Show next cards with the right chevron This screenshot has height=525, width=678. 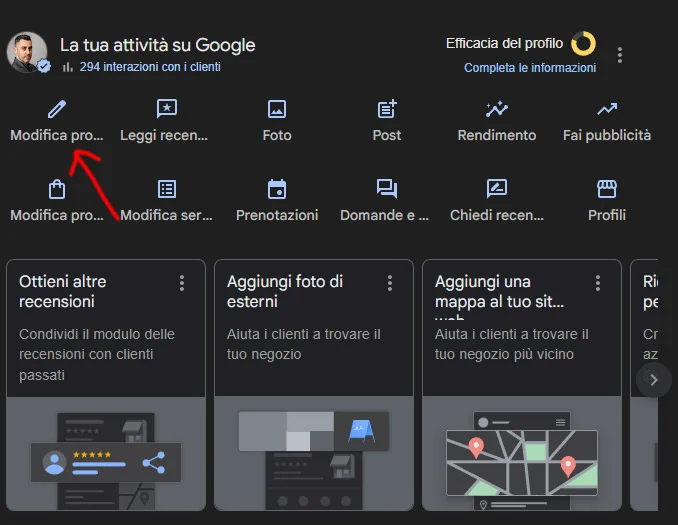[x=653, y=380]
